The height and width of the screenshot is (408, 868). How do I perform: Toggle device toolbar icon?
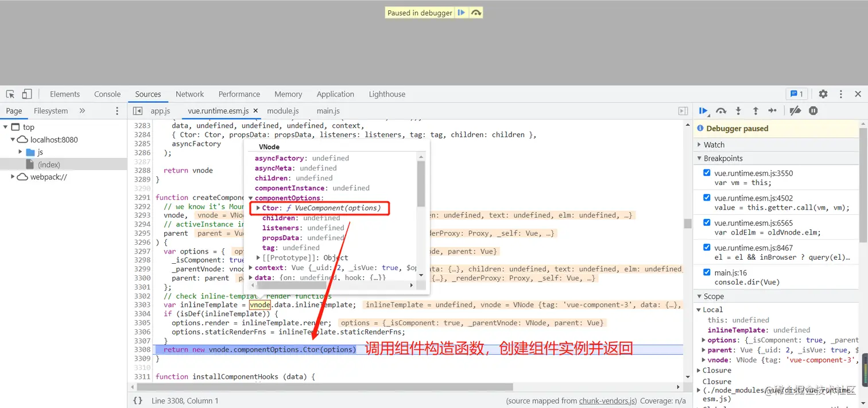pos(27,94)
